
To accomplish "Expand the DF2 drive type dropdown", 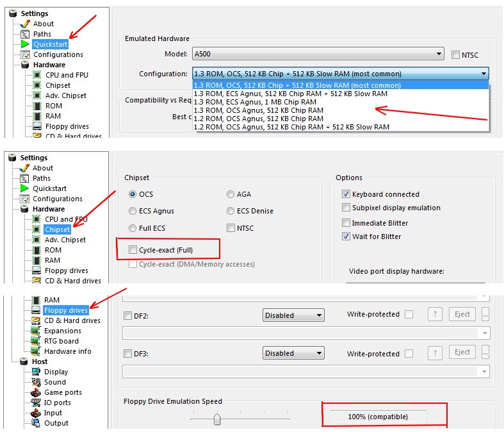I will tap(293, 315).
